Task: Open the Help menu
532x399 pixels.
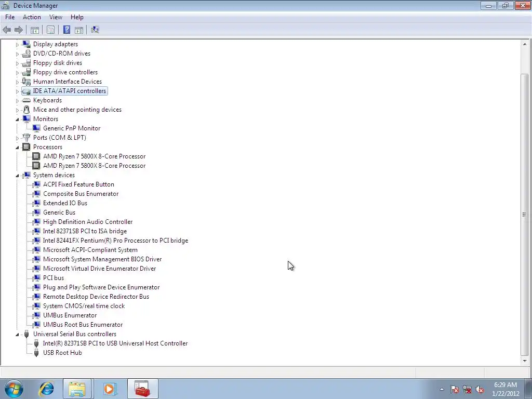Action: coord(77,17)
